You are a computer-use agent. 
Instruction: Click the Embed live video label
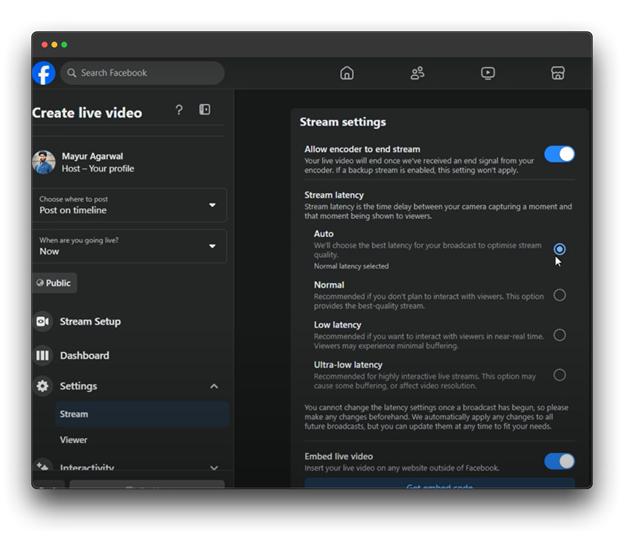[x=339, y=456]
